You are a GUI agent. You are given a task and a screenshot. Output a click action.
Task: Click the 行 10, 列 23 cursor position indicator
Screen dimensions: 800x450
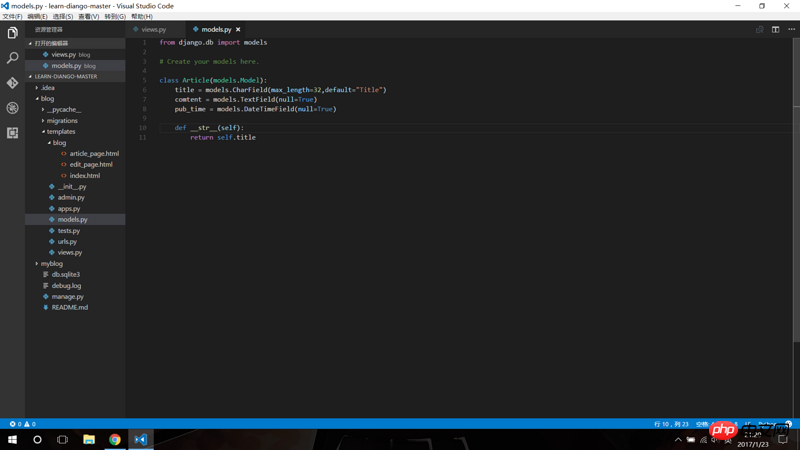[671, 424]
